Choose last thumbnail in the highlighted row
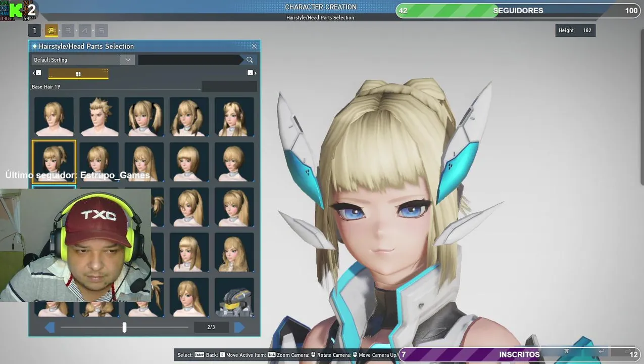The width and height of the screenshot is (644, 364). coord(234,162)
